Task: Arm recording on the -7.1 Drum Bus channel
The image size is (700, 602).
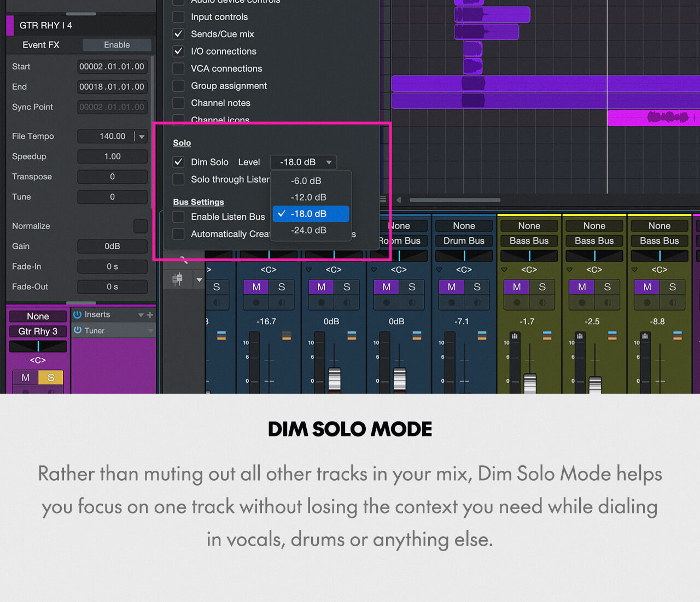Action: [x=451, y=302]
